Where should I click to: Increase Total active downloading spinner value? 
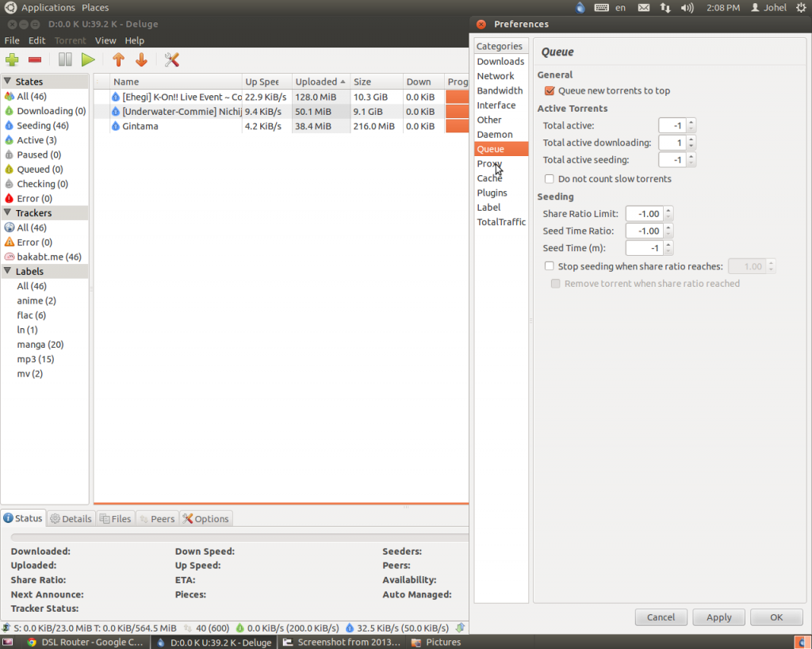point(691,139)
